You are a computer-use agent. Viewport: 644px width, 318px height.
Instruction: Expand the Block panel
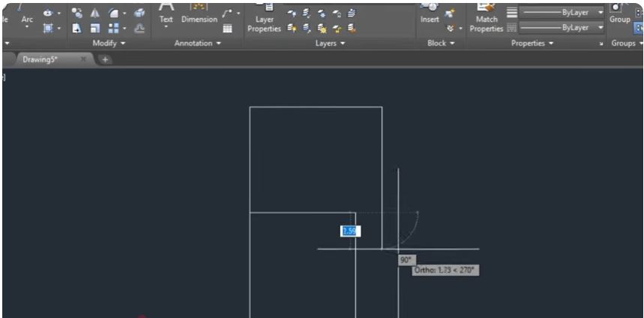coord(441,43)
